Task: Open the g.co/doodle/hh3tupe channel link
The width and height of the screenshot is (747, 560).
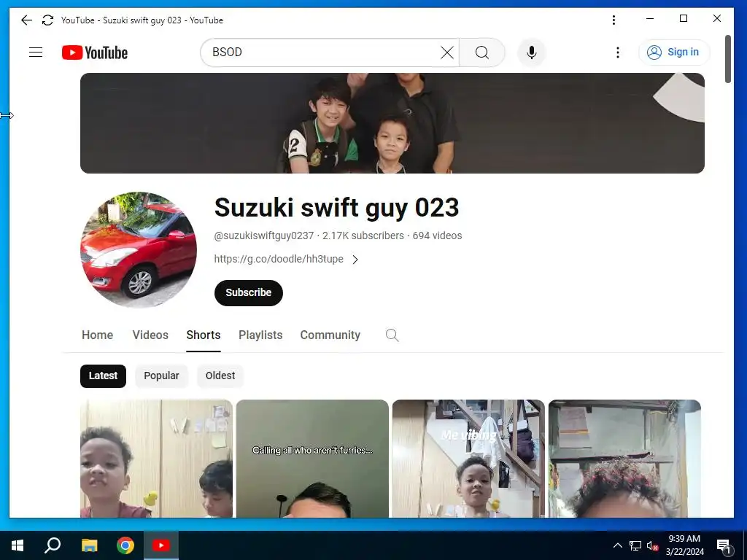Action: click(279, 259)
